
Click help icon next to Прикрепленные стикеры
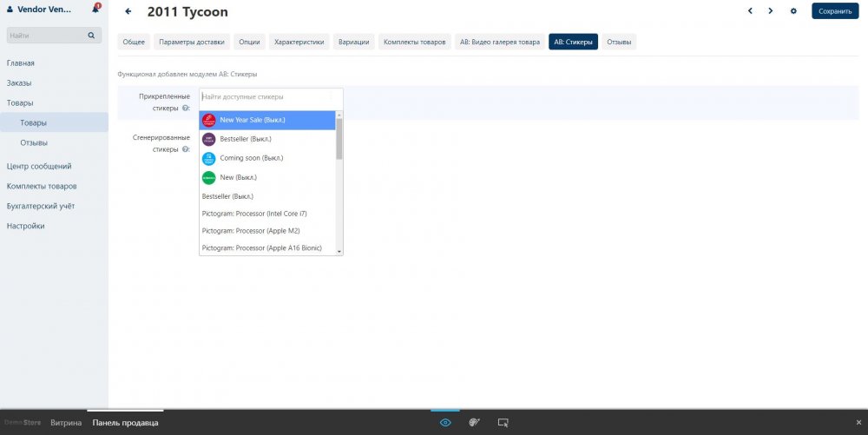(186, 109)
